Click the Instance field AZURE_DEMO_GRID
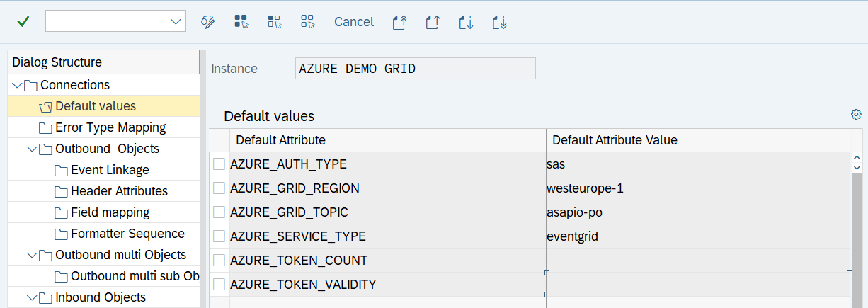Image resolution: width=868 pixels, height=308 pixels. click(416, 69)
